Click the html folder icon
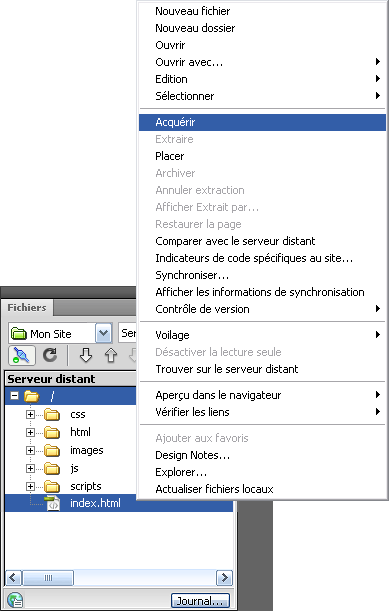The width and height of the screenshot is (389, 611). (52, 433)
